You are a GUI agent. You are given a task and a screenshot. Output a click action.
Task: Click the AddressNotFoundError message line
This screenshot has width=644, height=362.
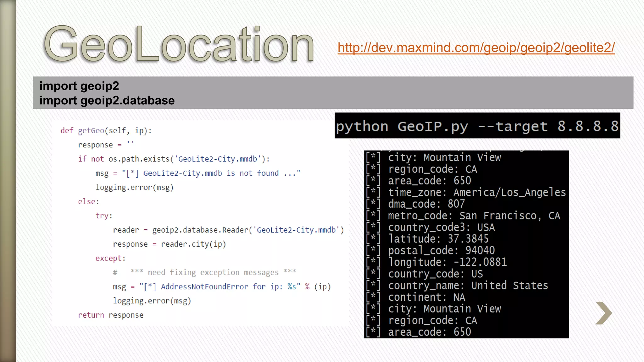point(222,287)
